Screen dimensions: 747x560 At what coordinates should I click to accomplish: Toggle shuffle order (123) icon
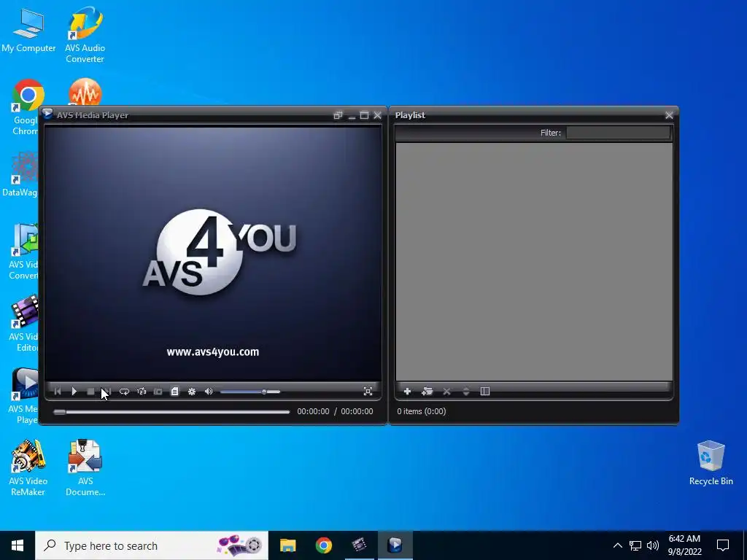click(x=142, y=392)
